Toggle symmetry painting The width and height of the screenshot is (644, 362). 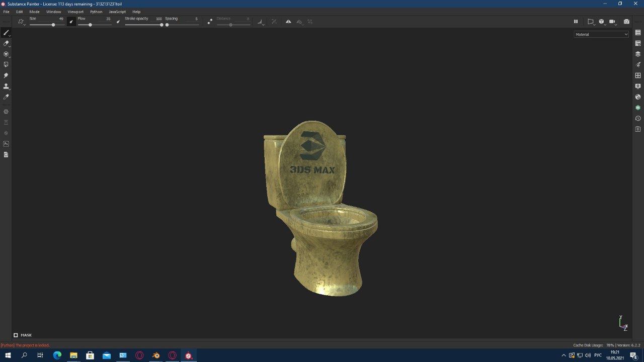288,22
